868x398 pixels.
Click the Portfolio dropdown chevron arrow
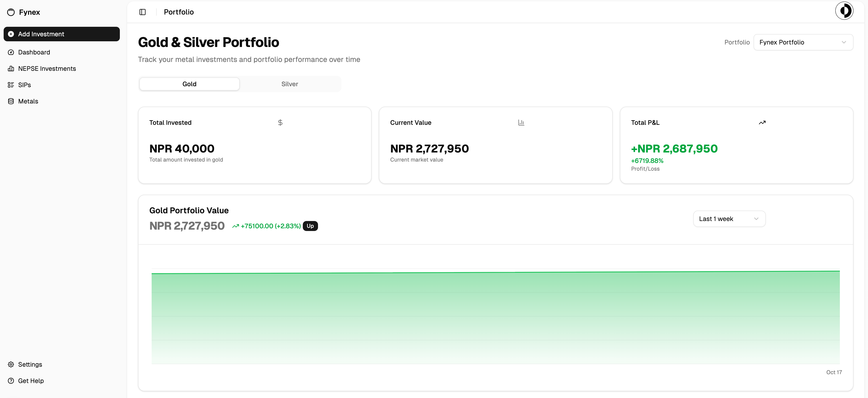click(x=844, y=42)
